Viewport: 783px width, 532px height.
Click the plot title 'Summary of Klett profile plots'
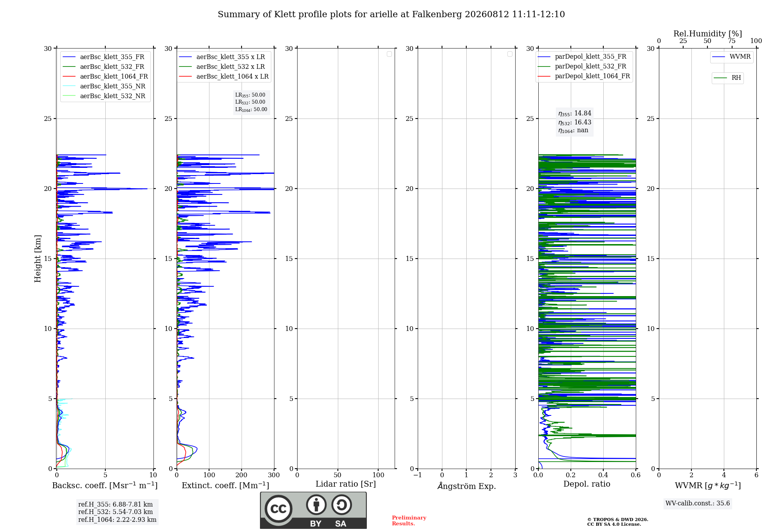391,14
